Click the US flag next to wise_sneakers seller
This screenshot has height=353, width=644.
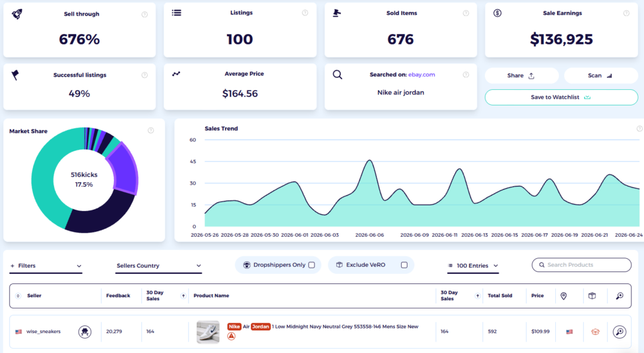click(x=18, y=331)
